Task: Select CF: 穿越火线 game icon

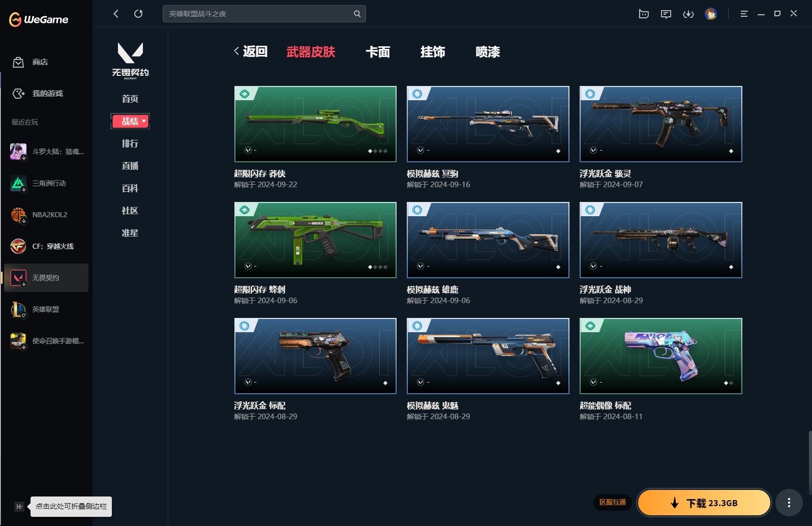Action: click(18, 246)
